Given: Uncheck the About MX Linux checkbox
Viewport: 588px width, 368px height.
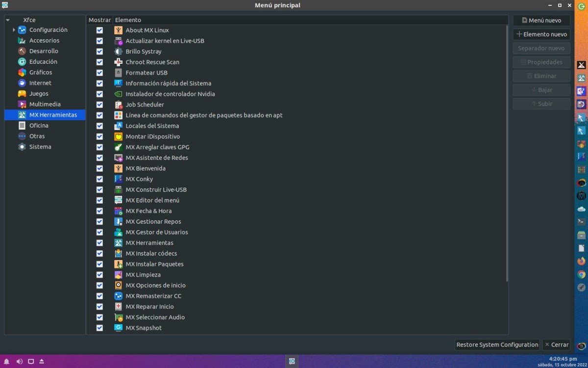Looking at the screenshot, I should 99,30.
